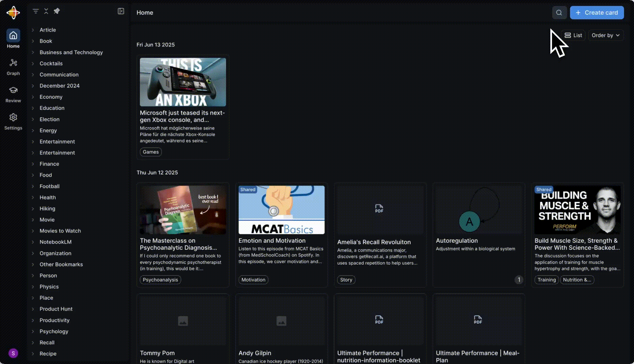The width and height of the screenshot is (634, 364).
Task: Click the Nutrition &... tag chip
Action: tap(577, 280)
